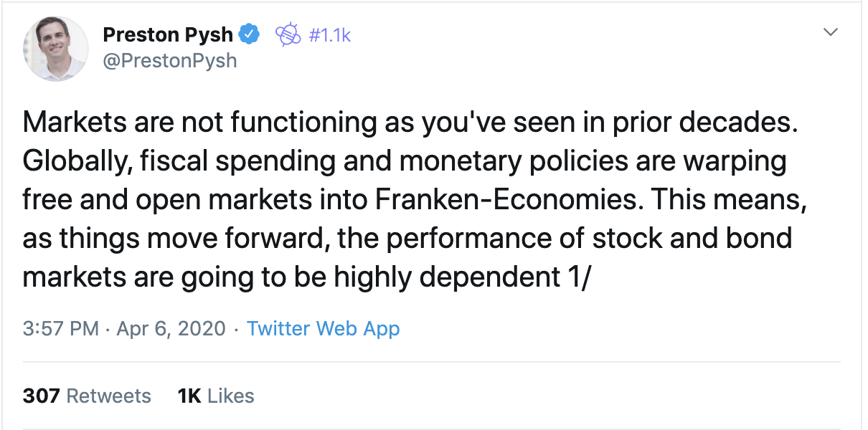This screenshot has width=868, height=430.
Task: Visit the @PrestonPysh handle link
Action: pos(170,60)
